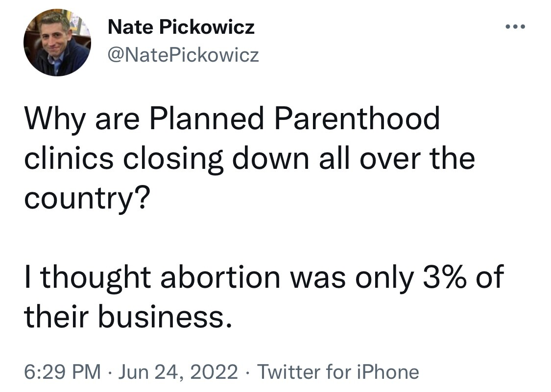
Task: Click the word "only" before 3%
Action: click(384, 277)
